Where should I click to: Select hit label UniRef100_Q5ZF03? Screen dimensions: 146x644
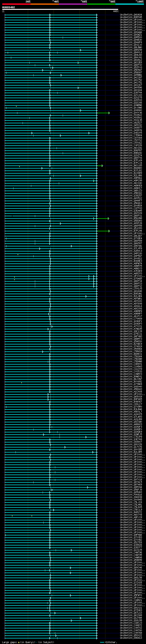point(131,67)
